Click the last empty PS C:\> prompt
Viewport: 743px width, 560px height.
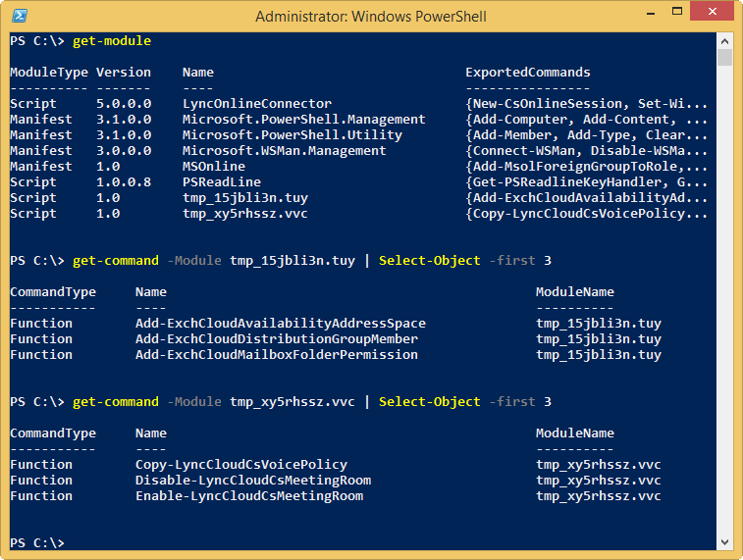(x=37, y=543)
